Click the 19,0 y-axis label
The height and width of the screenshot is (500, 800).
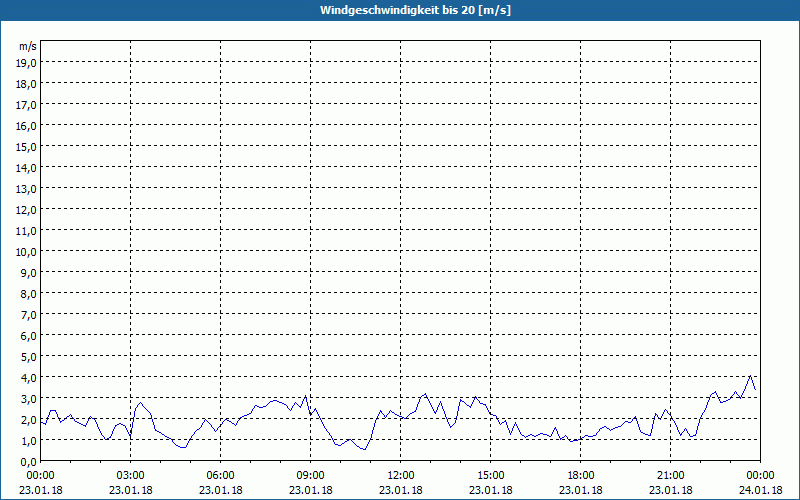[26, 63]
